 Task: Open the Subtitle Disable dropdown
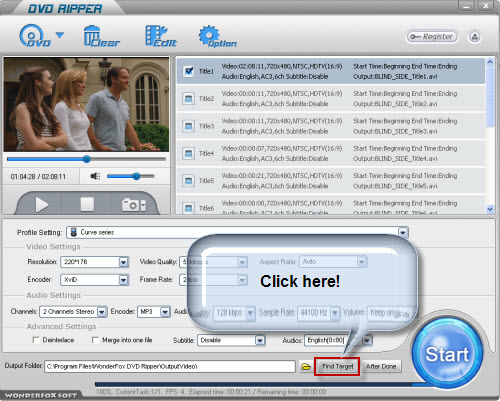(260, 340)
